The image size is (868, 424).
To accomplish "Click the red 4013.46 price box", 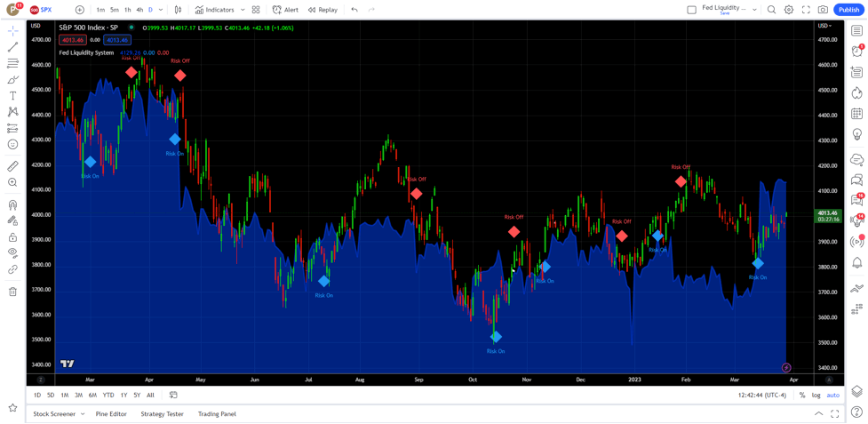I will pyautogui.click(x=72, y=40).
